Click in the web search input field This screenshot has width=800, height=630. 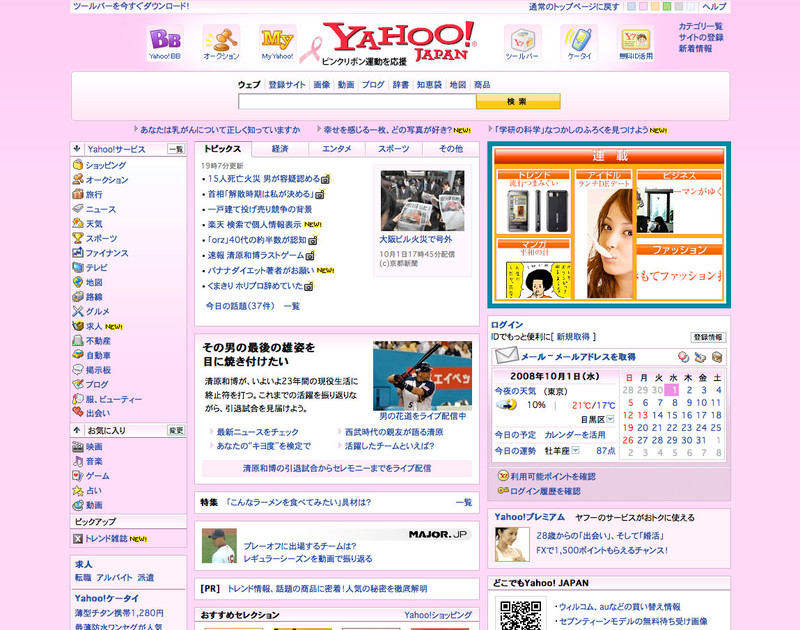point(357,102)
